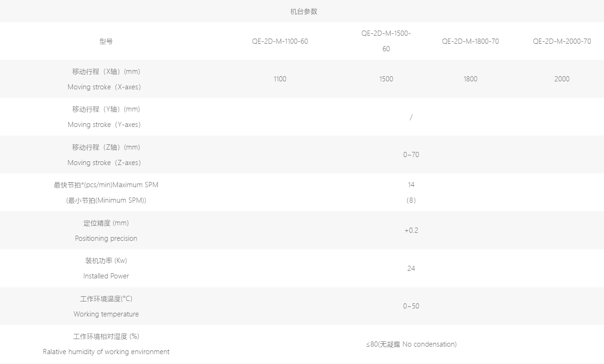The width and height of the screenshot is (604, 364).
Task: Select the Maximum SPM value 14
Action: [411, 185]
